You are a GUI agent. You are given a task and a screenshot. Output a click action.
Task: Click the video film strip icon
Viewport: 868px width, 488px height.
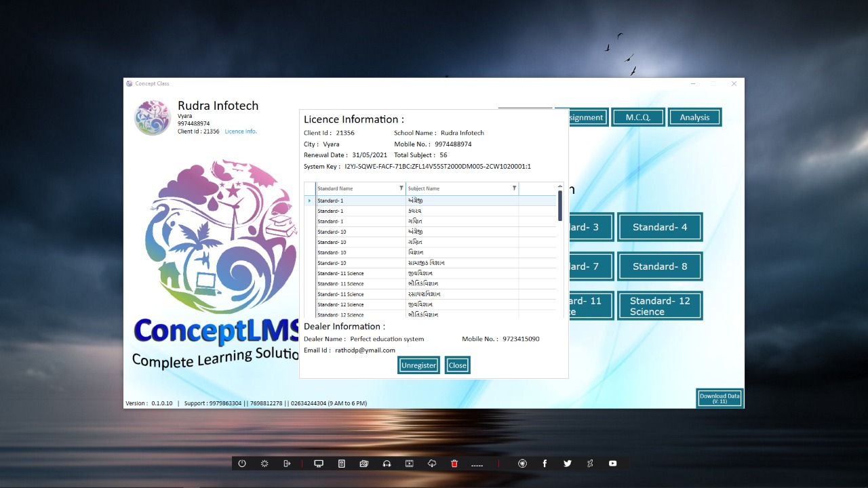tap(409, 464)
